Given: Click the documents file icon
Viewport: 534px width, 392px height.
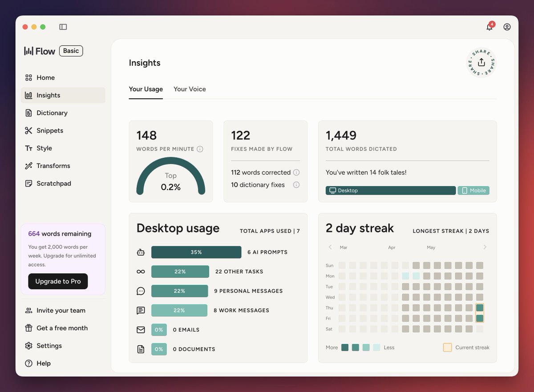Looking at the screenshot, I should pos(141,349).
